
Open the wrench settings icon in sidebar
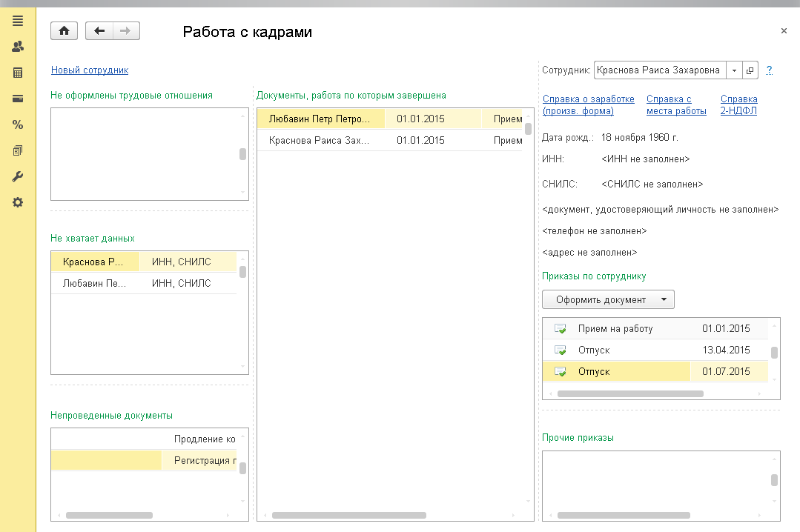(18, 176)
